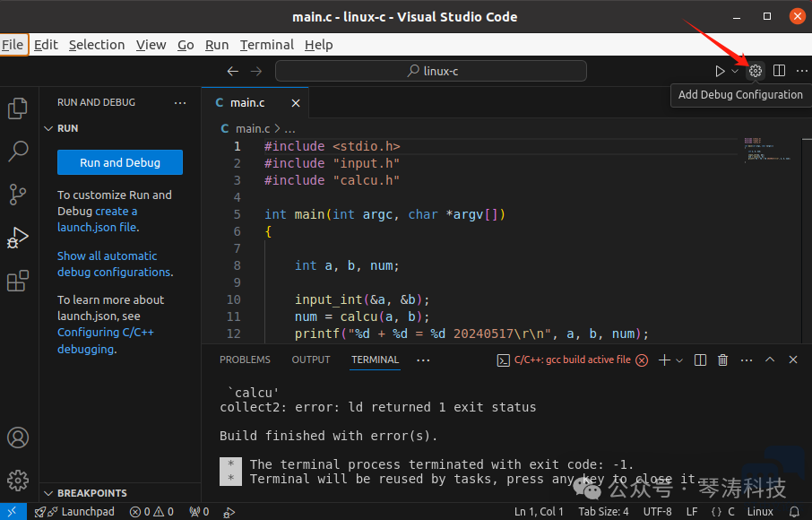Click the breadcrumb ellipsis after main.c
This screenshot has width=812, height=520.
click(290, 129)
